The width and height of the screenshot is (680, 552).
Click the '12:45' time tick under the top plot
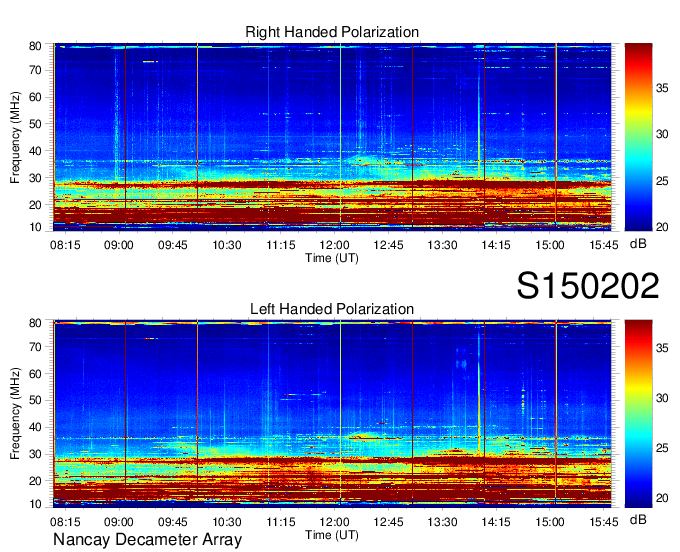389,245
